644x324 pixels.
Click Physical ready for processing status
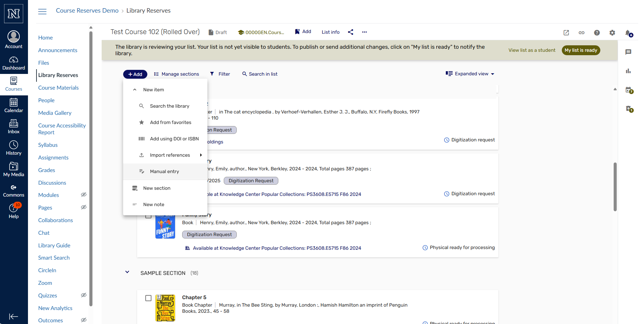coord(458,248)
